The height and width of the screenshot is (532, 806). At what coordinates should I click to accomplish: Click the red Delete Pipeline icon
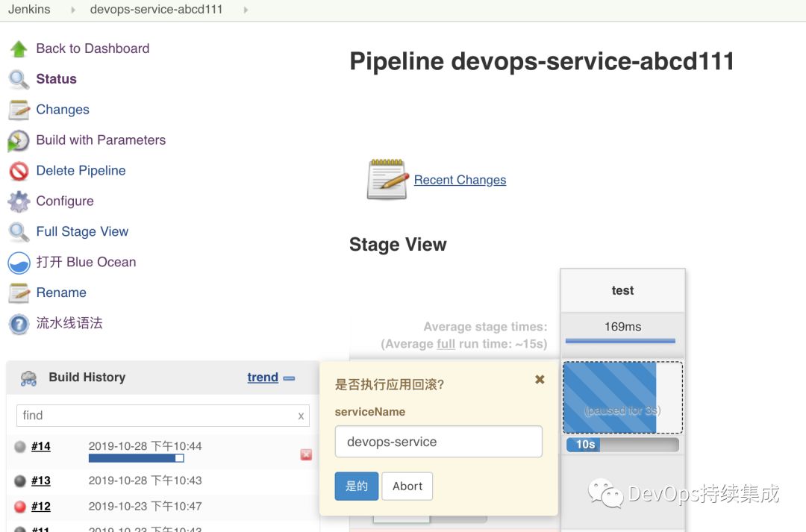pyautogui.click(x=19, y=171)
